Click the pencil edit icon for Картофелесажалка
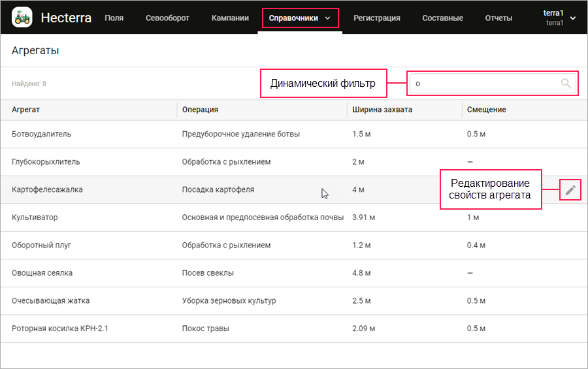Image resolution: width=588 pixels, height=369 pixels. click(x=570, y=190)
